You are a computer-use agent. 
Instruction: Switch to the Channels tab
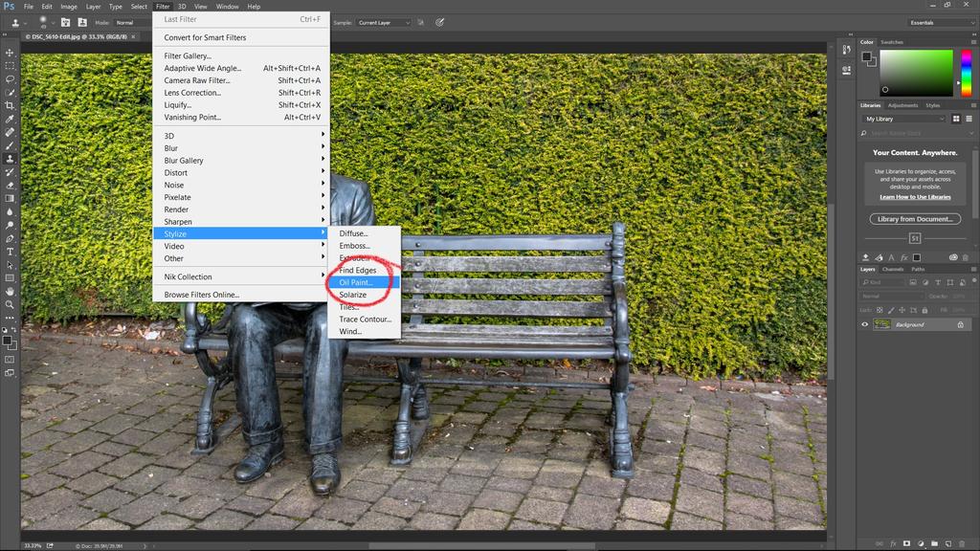pos(892,269)
